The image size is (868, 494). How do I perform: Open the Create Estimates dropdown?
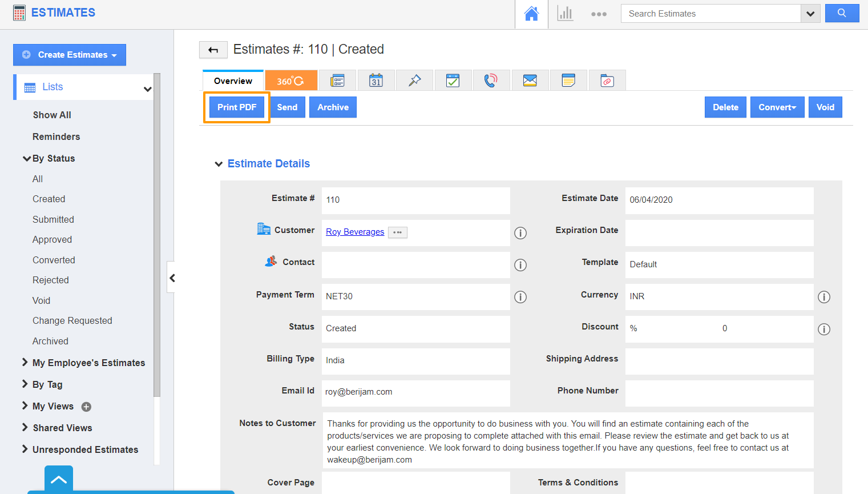click(70, 55)
